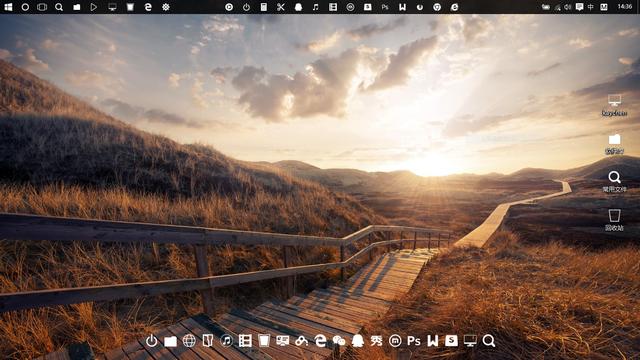Open the 14:36 system clock
Screen dimensions: 640x360
(x=625, y=7)
